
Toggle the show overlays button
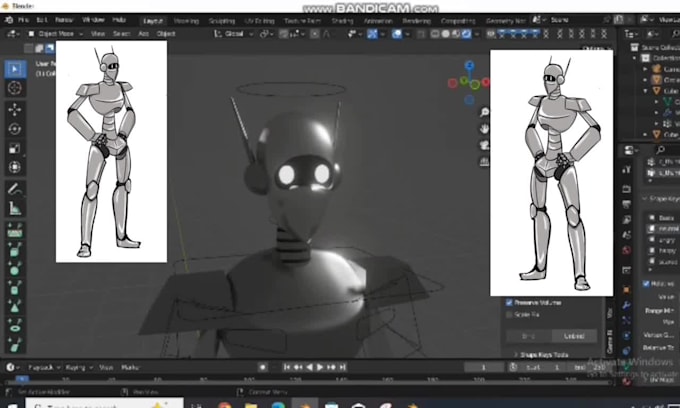pyautogui.click(x=397, y=34)
